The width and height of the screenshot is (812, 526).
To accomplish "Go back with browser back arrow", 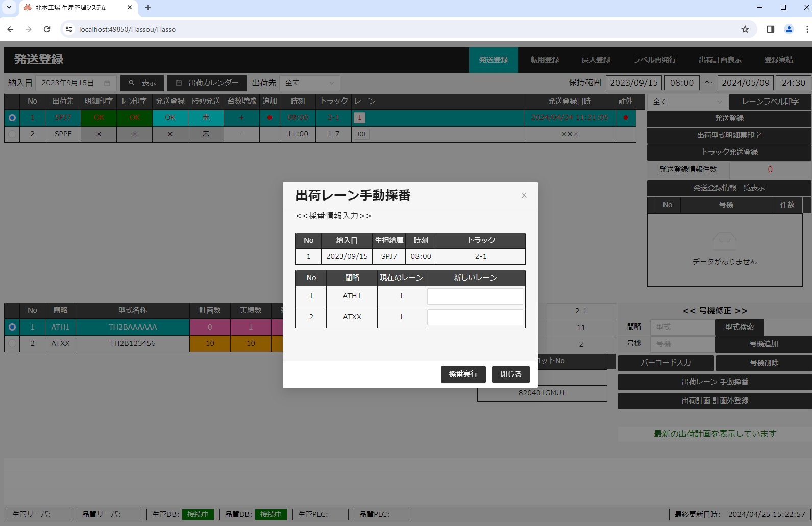I will 10,29.
